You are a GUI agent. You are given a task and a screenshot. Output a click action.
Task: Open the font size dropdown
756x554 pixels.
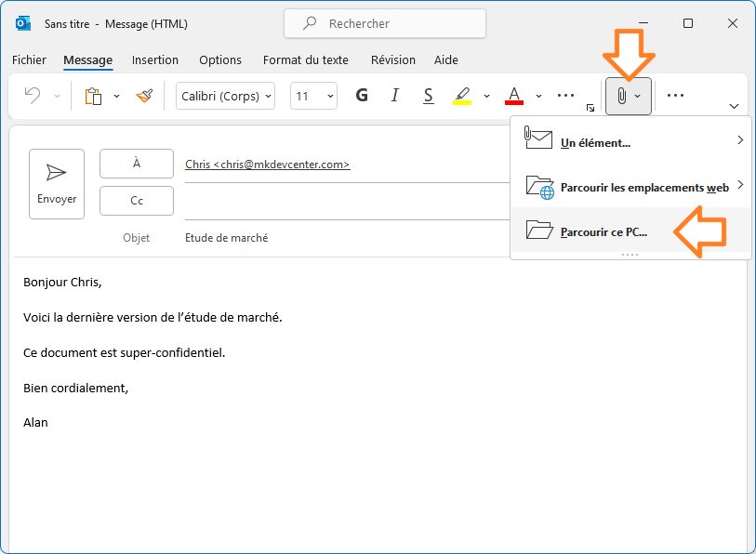(312, 95)
